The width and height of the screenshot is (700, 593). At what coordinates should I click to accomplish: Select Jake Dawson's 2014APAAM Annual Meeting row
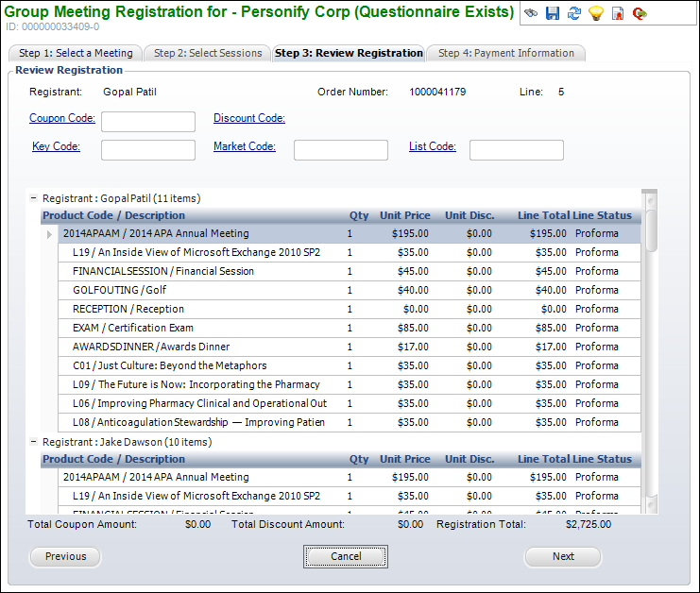pyautogui.click(x=350, y=478)
